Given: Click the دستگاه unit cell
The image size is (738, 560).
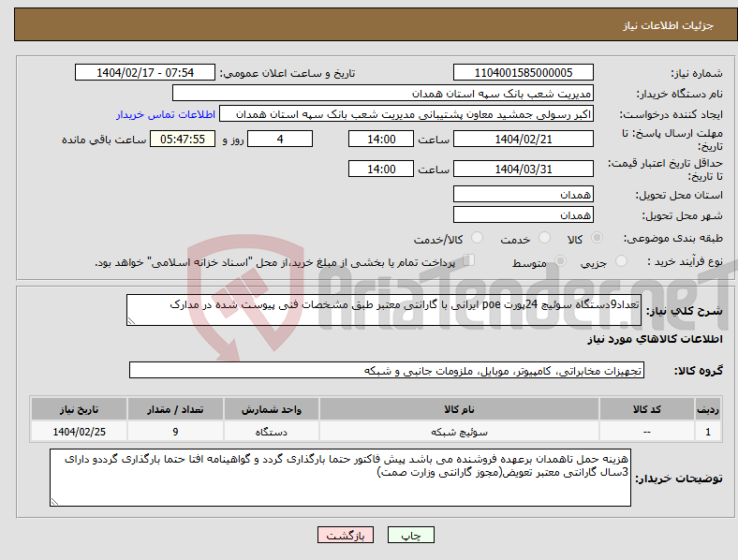Looking at the screenshot, I should tap(271, 432).
